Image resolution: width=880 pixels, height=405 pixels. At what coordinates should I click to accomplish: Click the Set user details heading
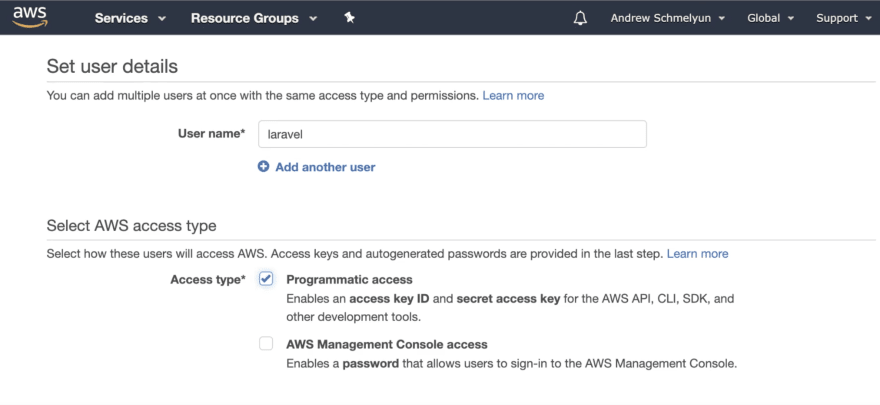112,67
